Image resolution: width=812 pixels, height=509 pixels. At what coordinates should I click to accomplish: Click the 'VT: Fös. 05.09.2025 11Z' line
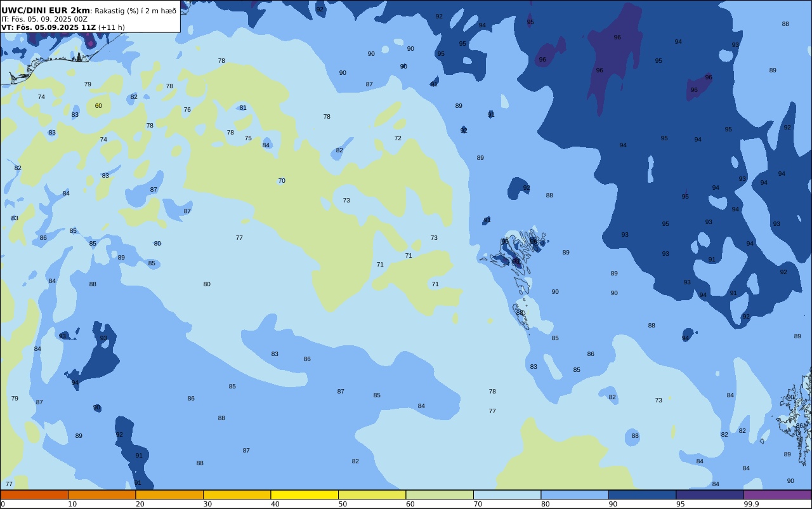[49, 27]
